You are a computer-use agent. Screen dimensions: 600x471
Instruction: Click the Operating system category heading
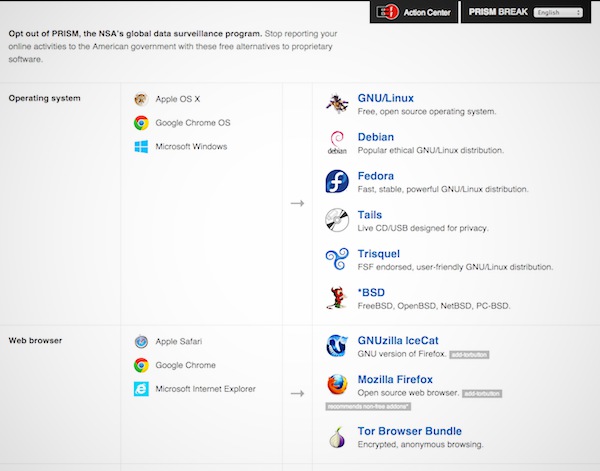[44, 98]
